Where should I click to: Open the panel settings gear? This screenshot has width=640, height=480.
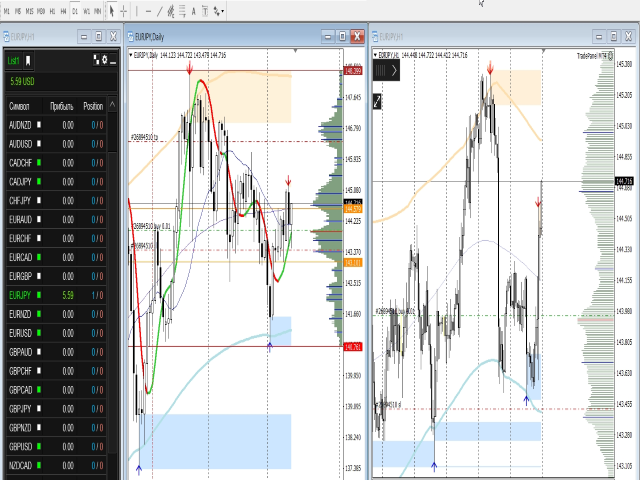(105, 60)
